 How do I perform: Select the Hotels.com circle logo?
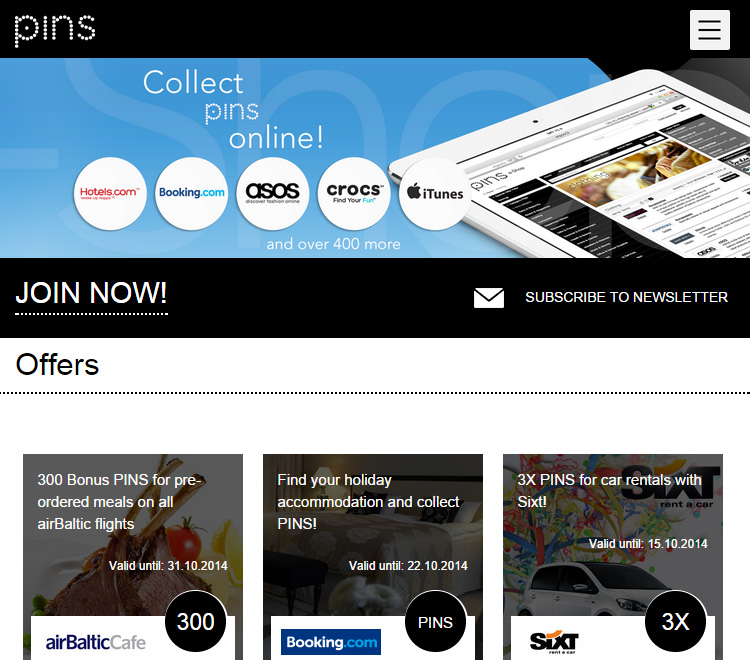pos(110,193)
